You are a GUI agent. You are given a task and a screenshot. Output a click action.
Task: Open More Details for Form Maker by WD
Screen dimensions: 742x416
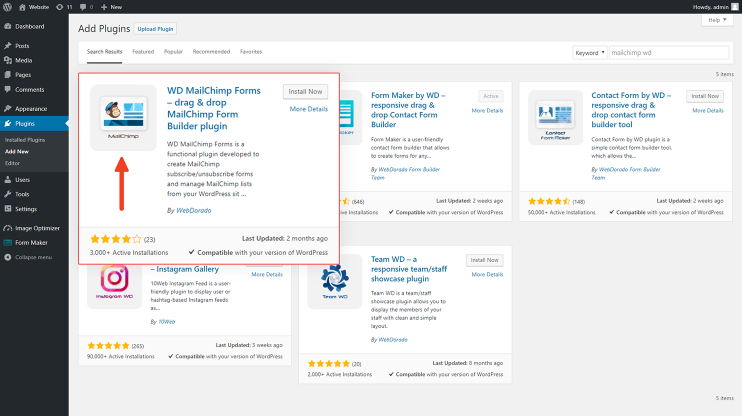(x=487, y=110)
